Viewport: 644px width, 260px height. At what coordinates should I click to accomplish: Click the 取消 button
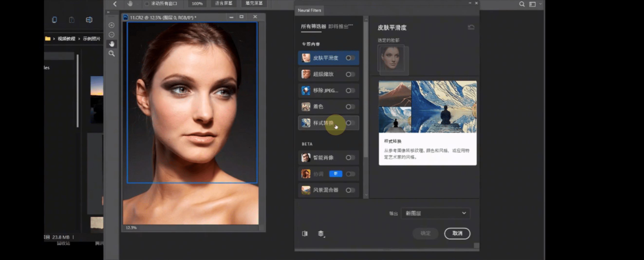pyautogui.click(x=457, y=234)
